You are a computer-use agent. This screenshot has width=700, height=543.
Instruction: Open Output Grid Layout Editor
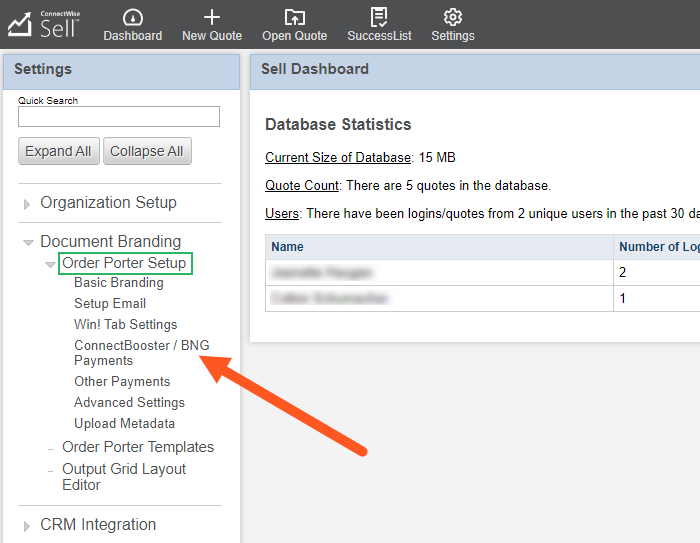point(124,477)
